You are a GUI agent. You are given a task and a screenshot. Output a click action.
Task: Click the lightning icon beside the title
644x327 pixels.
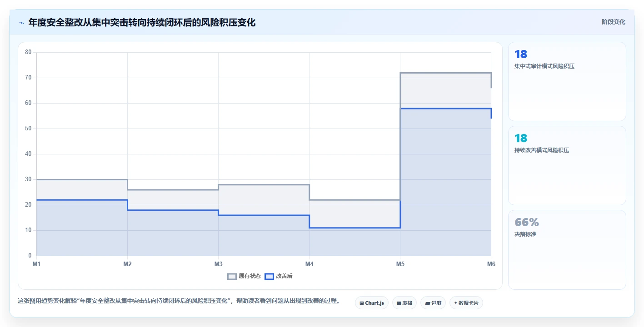[21, 22]
